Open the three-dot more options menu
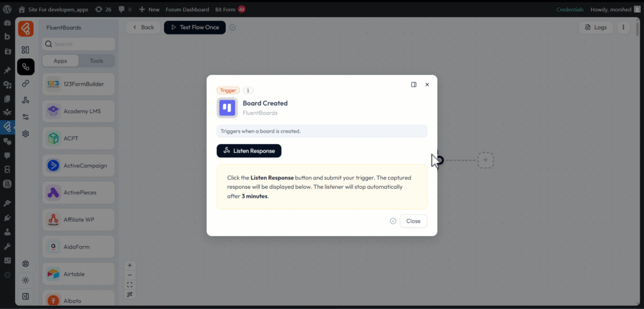Image resolution: width=644 pixels, height=309 pixels. click(623, 28)
